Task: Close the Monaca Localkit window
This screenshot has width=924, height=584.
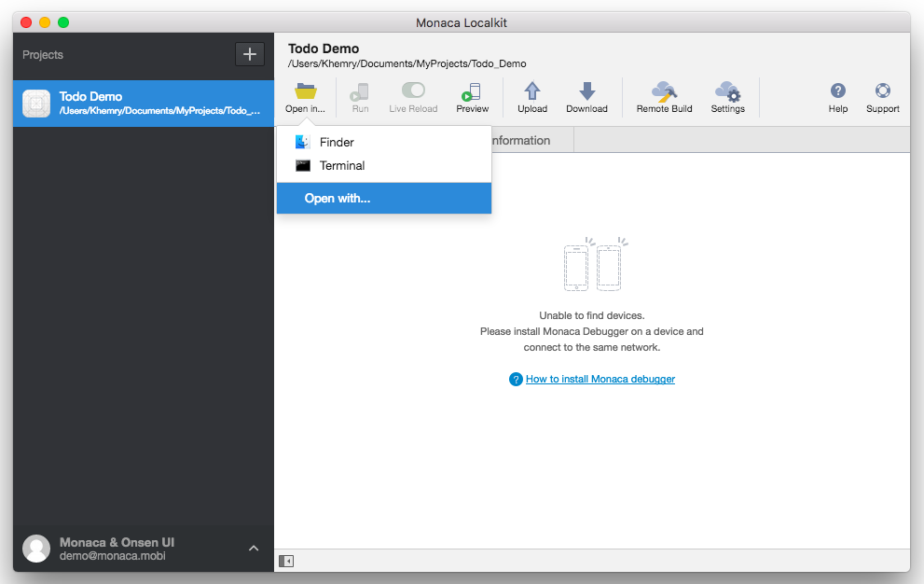Action: click(x=26, y=22)
